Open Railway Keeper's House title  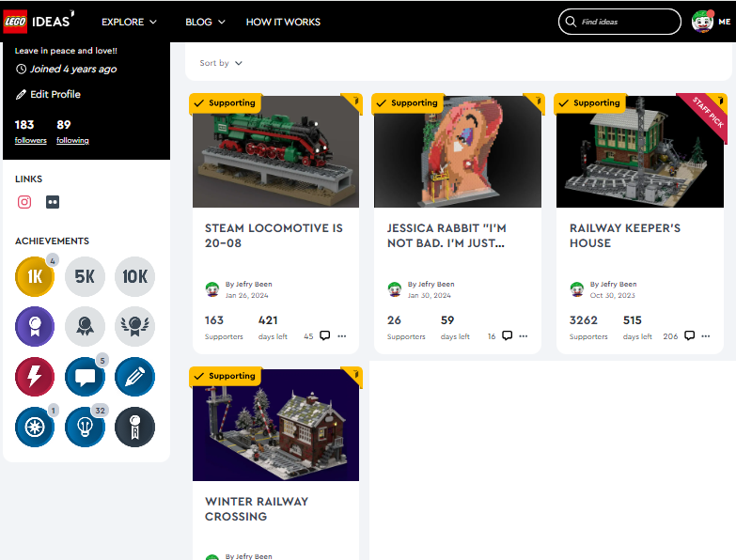point(625,236)
